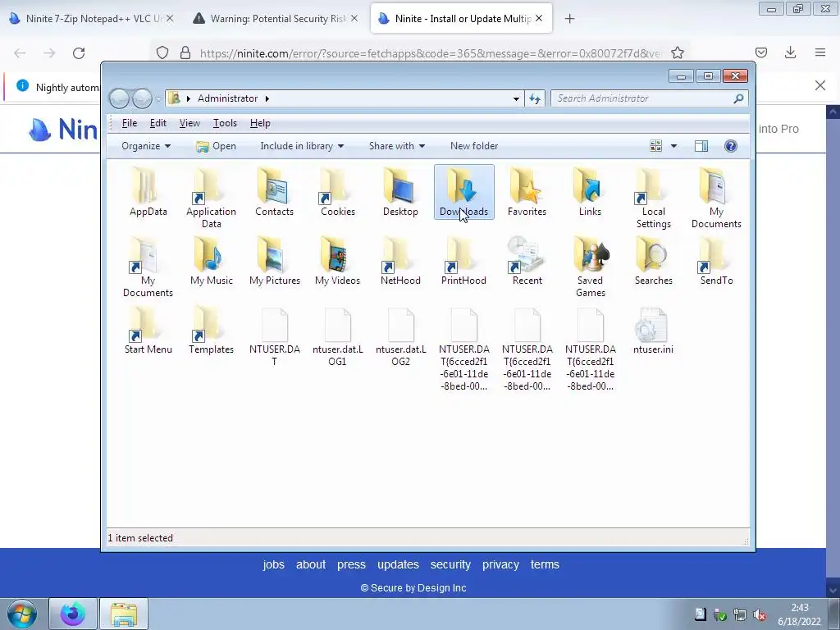Select the ntuser.dat.LOG2 file
The image size is (840, 630).
pos(400,336)
